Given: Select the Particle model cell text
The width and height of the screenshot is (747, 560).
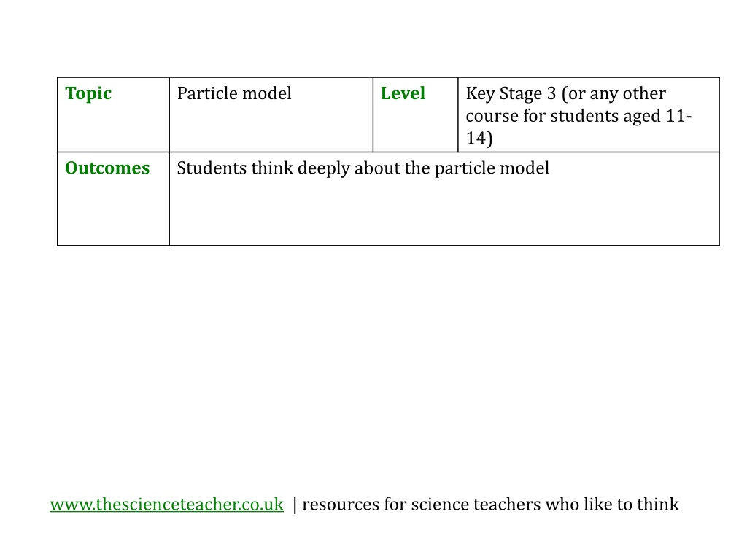Looking at the screenshot, I should click(x=234, y=93).
